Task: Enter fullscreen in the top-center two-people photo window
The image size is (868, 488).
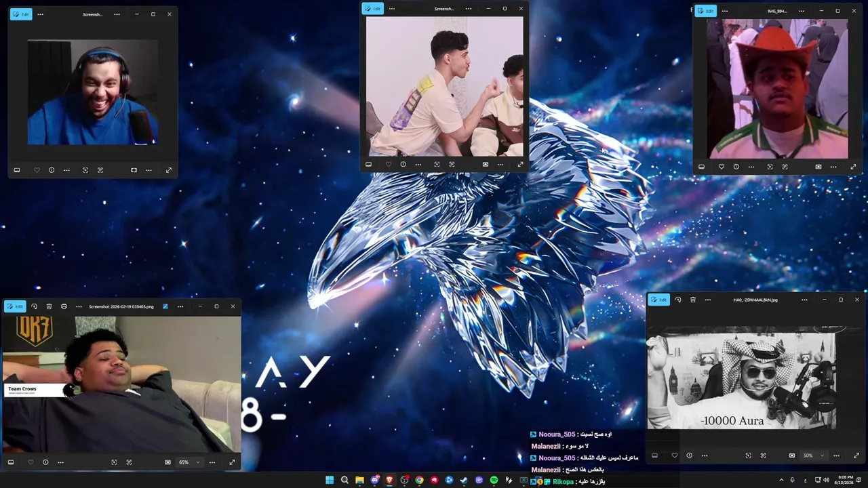Action: coord(520,164)
